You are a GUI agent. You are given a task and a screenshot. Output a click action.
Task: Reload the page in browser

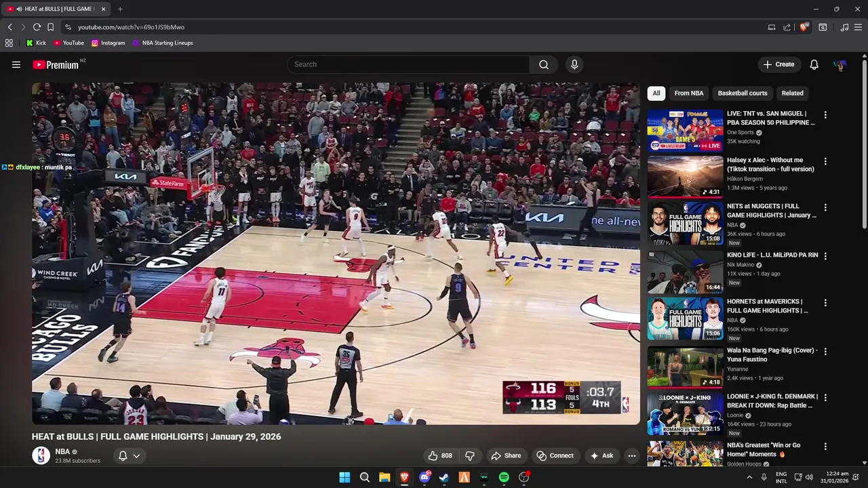pos(37,27)
